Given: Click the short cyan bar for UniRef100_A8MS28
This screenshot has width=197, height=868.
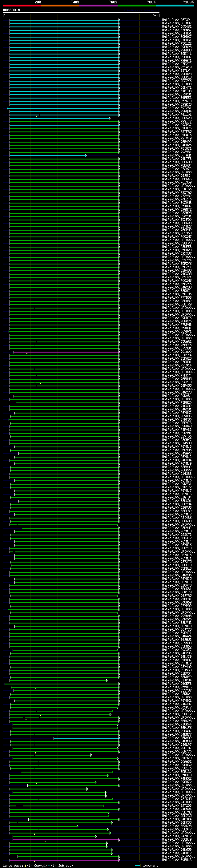Looking at the screenshot, I should tap(60, 118).
